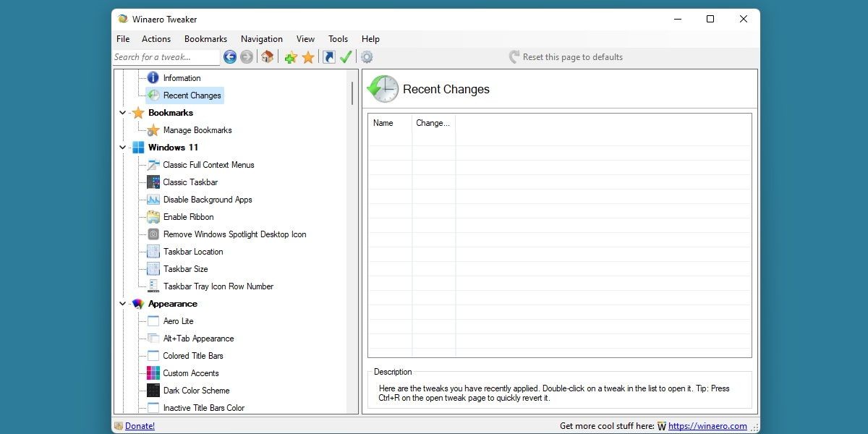Open the Bookmarks menu
Screen dimensions: 868x434
[x=205, y=39]
